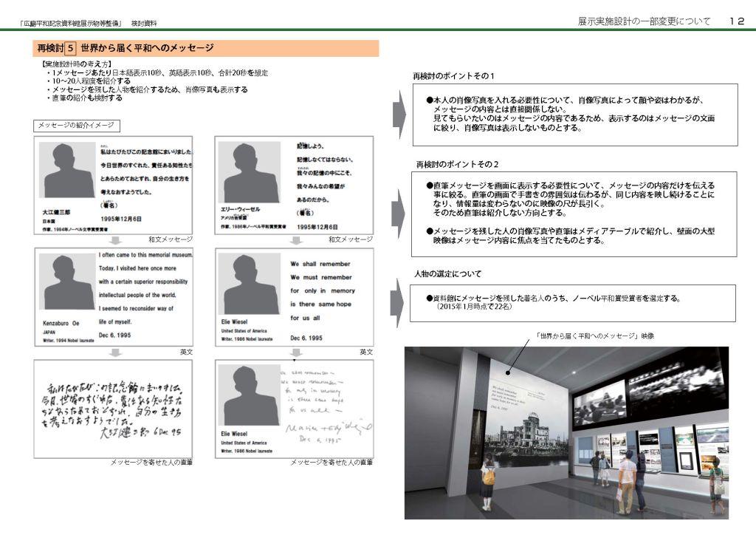Screen dimensions: 756x535
Task: Click the date '1995年12月6日' in the 大江健三郎 card
Action: (121, 219)
